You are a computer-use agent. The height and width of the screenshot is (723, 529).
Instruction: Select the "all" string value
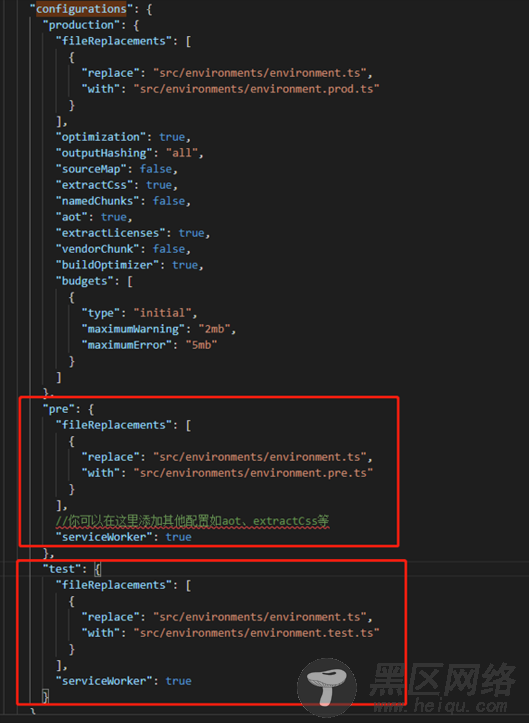pyautogui.click(x=182, y=153)
